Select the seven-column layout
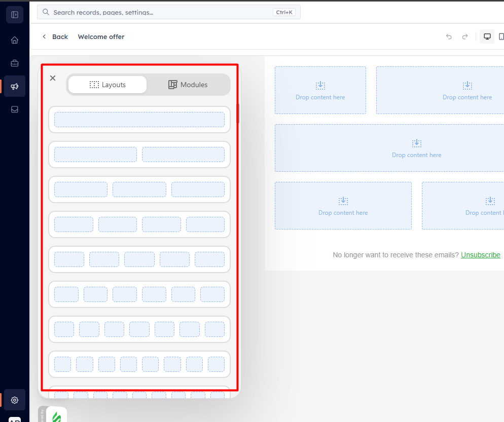 (x=139, y=329)
